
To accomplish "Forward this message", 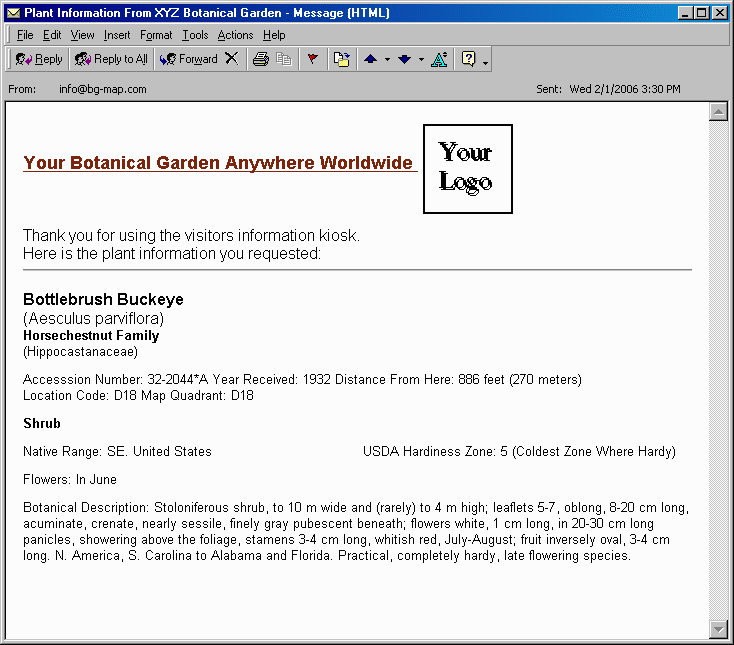I will [x=188, y=59].
